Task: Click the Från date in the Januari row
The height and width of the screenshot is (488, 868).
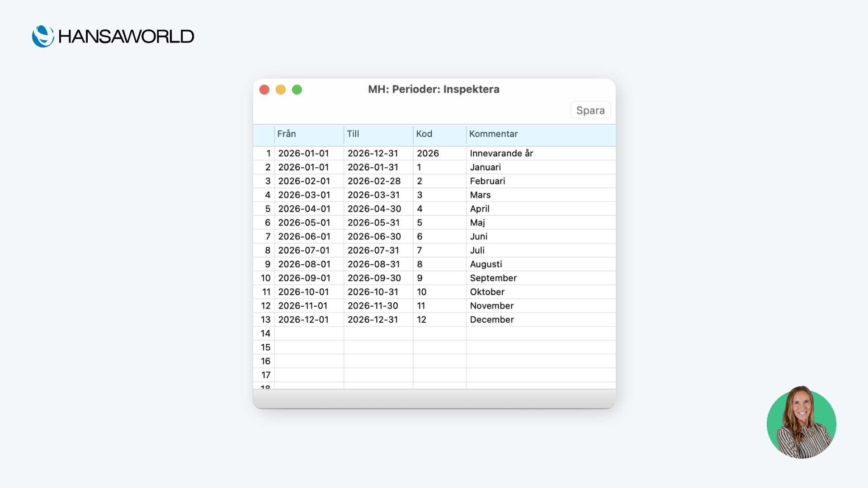Action: click(303, 167)
